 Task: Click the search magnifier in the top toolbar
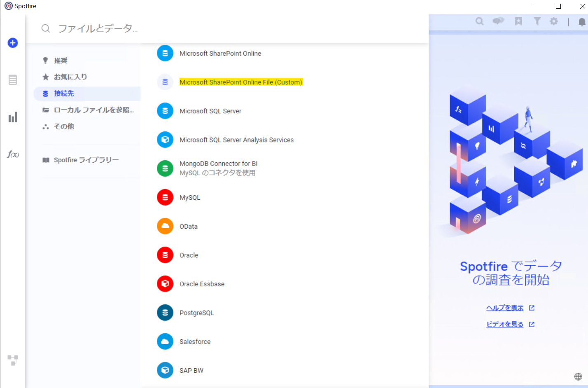pos(479,21)
